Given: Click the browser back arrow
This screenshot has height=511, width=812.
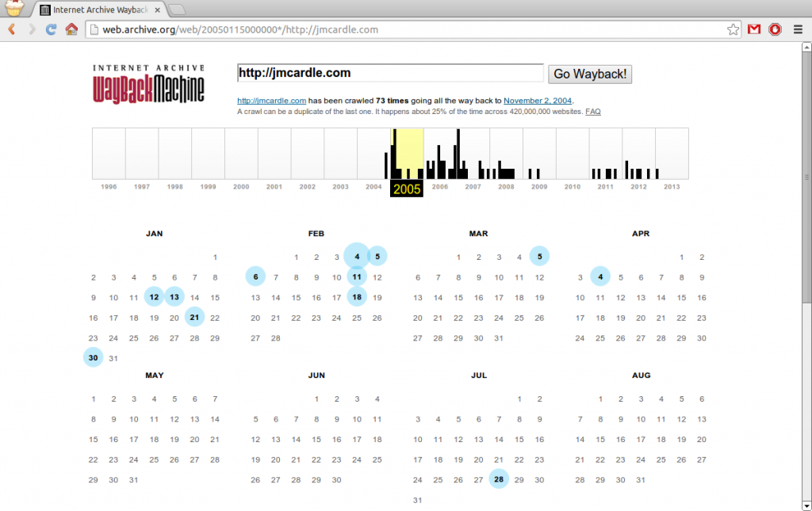Looking at the screenshot, I should pos(11,29).
